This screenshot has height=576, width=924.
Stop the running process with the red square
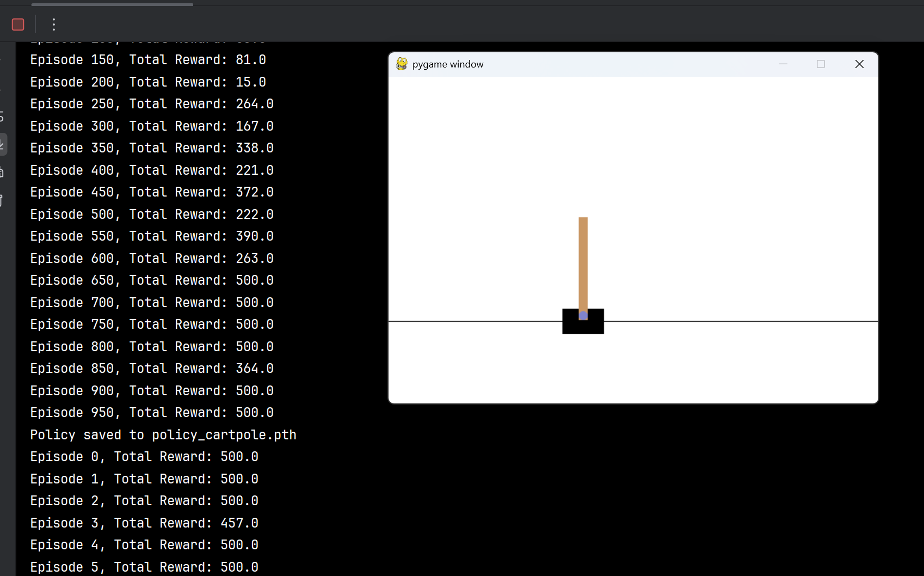pyautogui.click(x=18, y=24)
